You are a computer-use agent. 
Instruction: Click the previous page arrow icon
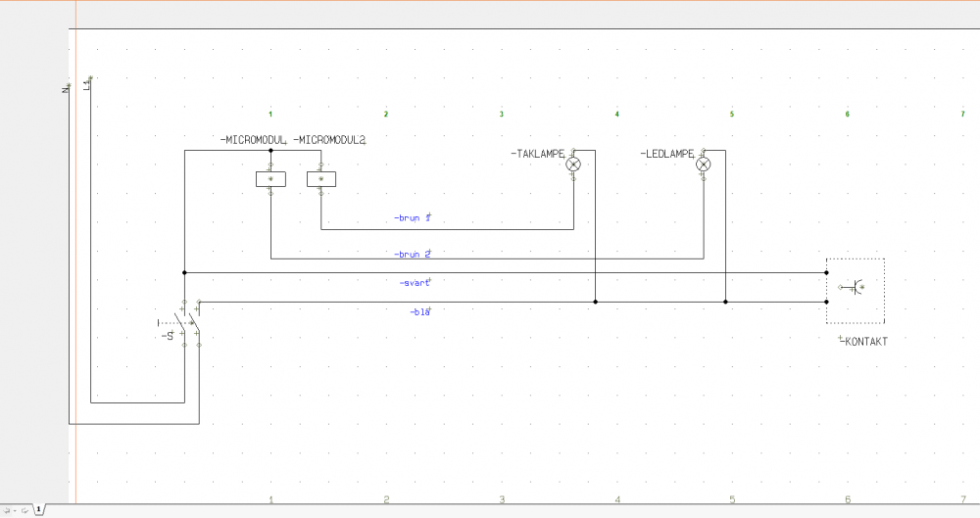coord(7,511)
